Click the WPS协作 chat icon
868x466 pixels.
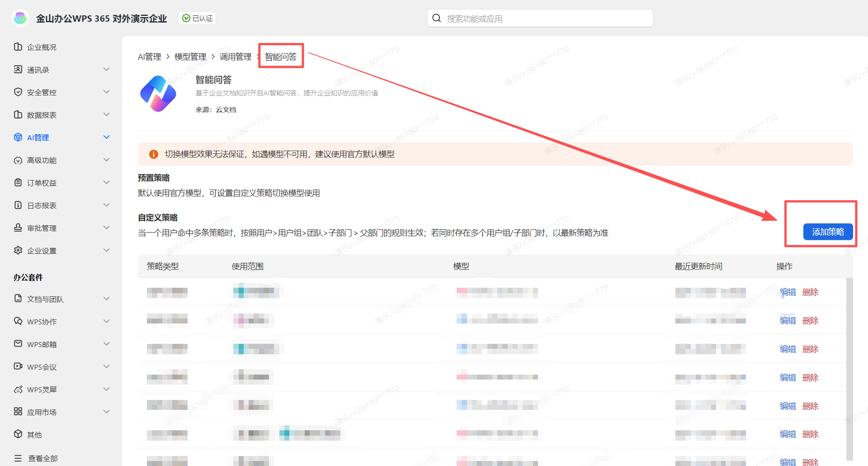coord(18,321)
